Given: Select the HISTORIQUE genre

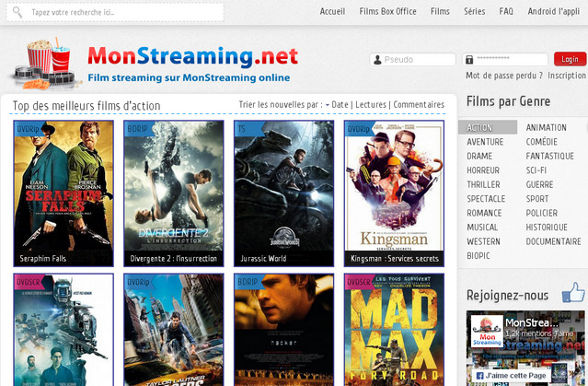Looking at the screenshot, I should 547,228.
